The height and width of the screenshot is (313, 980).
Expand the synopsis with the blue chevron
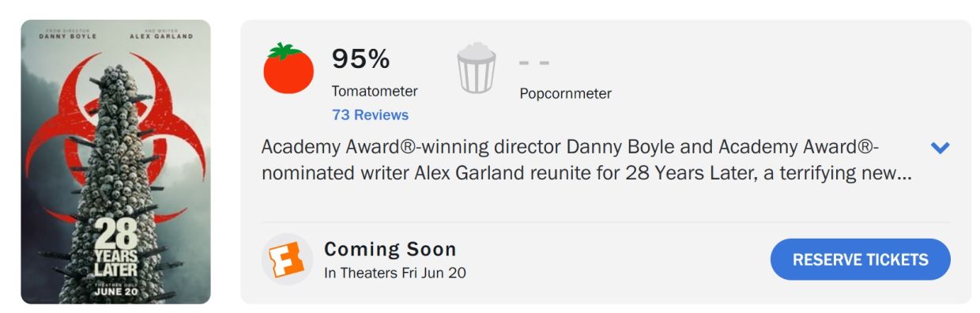[940, 148]
